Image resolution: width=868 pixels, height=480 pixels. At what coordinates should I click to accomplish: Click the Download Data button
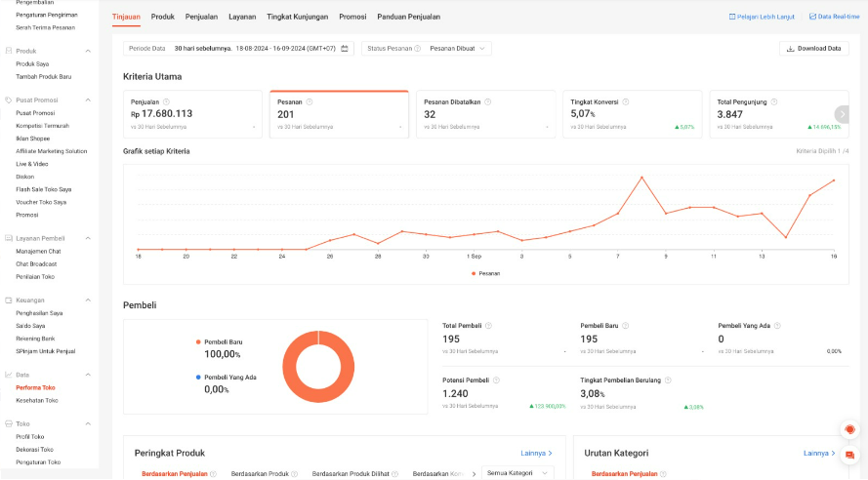(813, 49)
